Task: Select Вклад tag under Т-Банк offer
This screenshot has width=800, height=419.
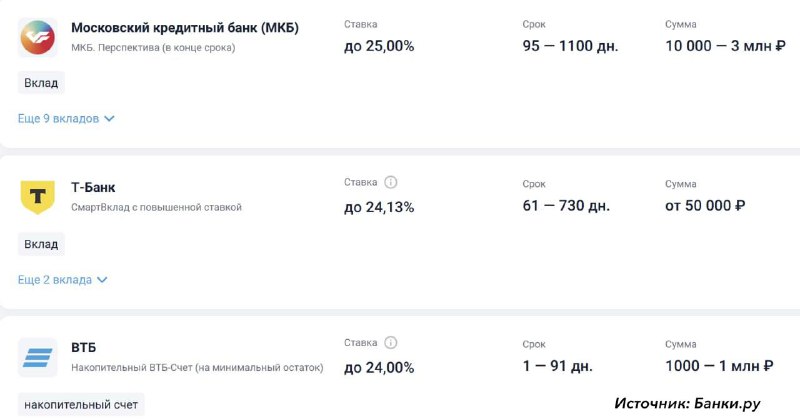Action: click(41, 244)
